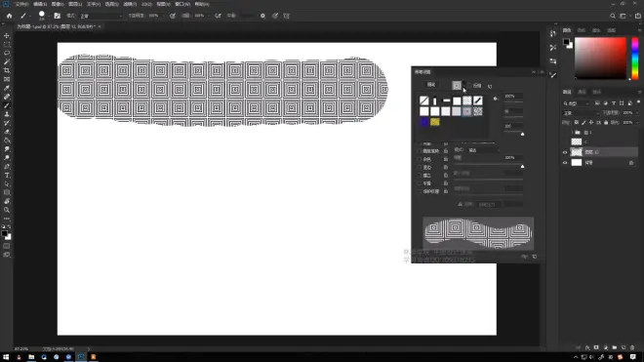Switch to the second tab beside the Color tab
This screenshot has height=362, width=644.
[x=582, y=30]
